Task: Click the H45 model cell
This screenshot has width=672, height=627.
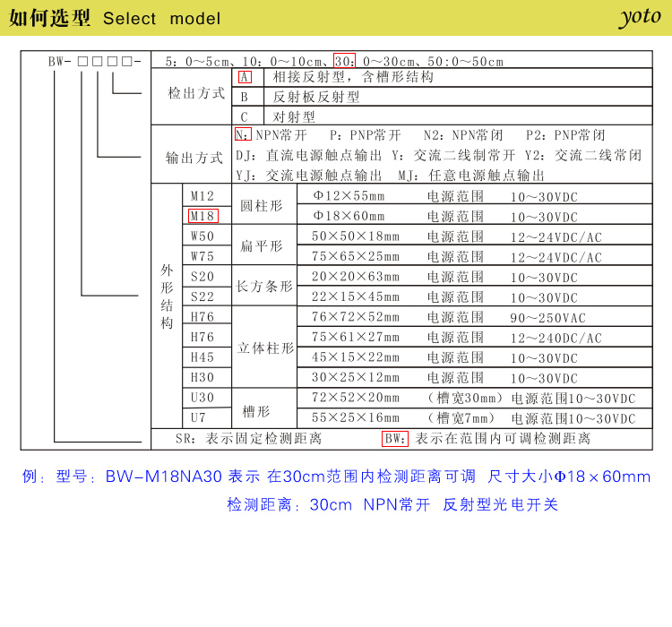Action: (x=202, y=357)
